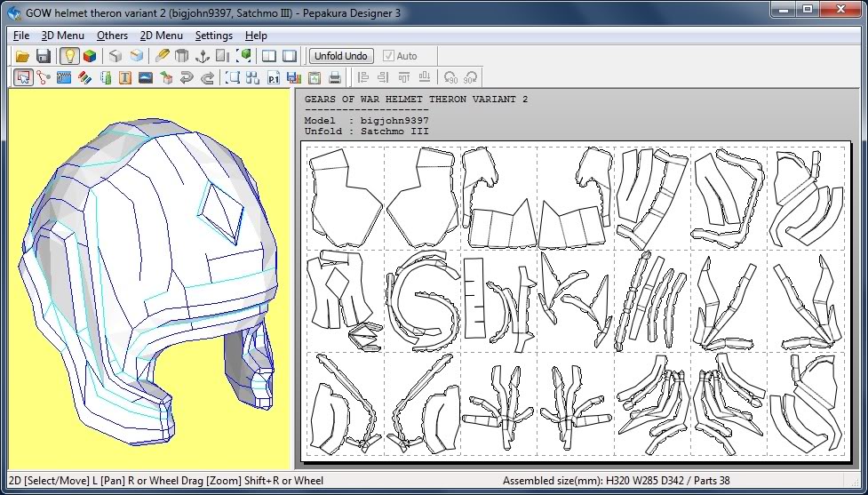Open the Others menu
Screen dimensions: 868x495
[x=112, y=36]
